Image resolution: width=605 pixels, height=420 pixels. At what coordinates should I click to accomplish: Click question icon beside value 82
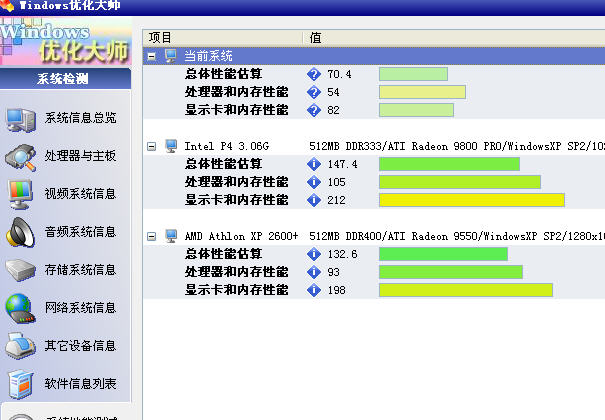[314, 110]
